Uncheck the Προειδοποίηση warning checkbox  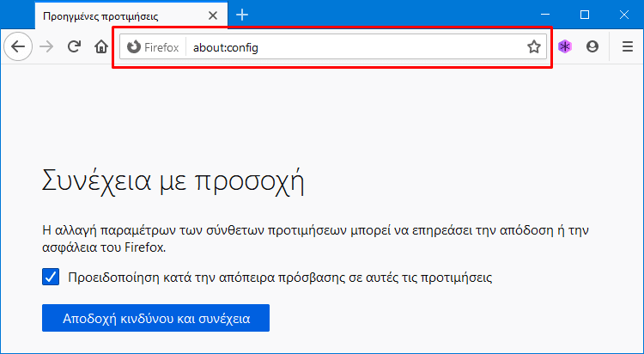[51, 278]
